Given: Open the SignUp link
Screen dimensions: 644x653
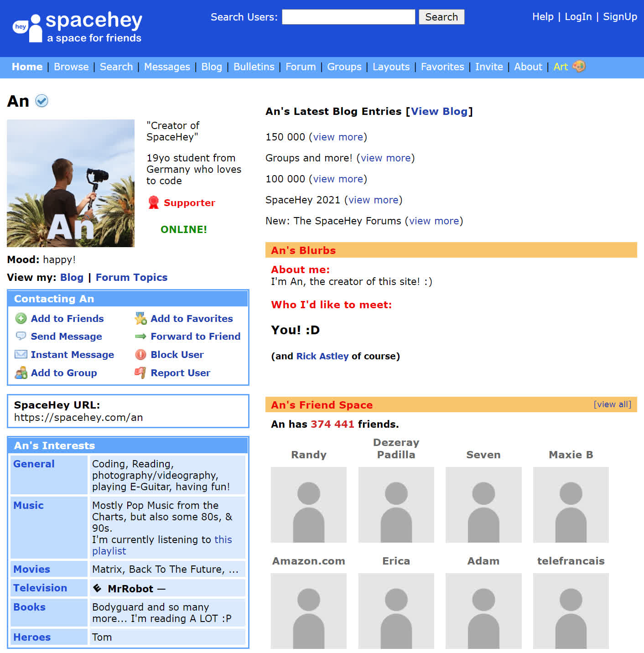Looking at the screenshot, I should (620, 16).
